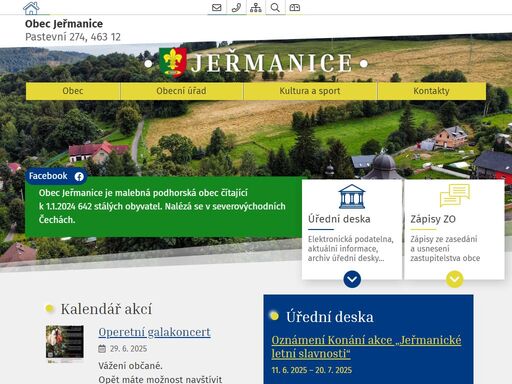Open the Kultura a sport menu
The width and height of the screenshot is (512, 384).
pyautogui.click(x=310, y=91)
